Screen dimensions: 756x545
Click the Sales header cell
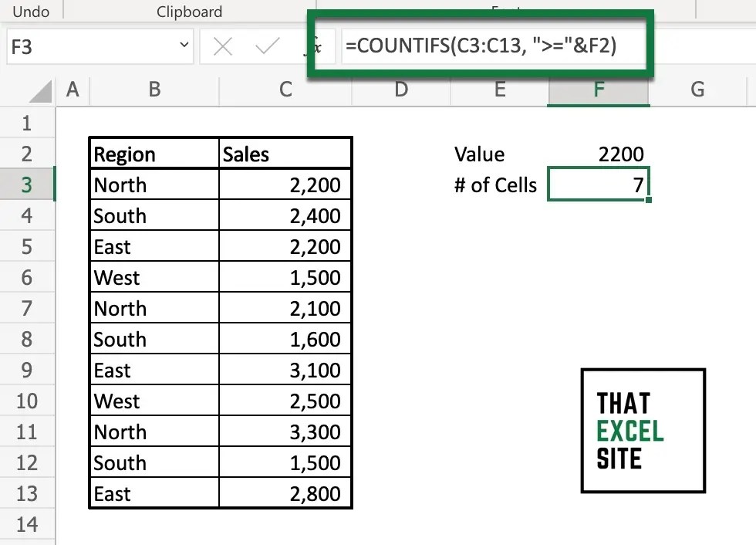click(x=285, y=153)
